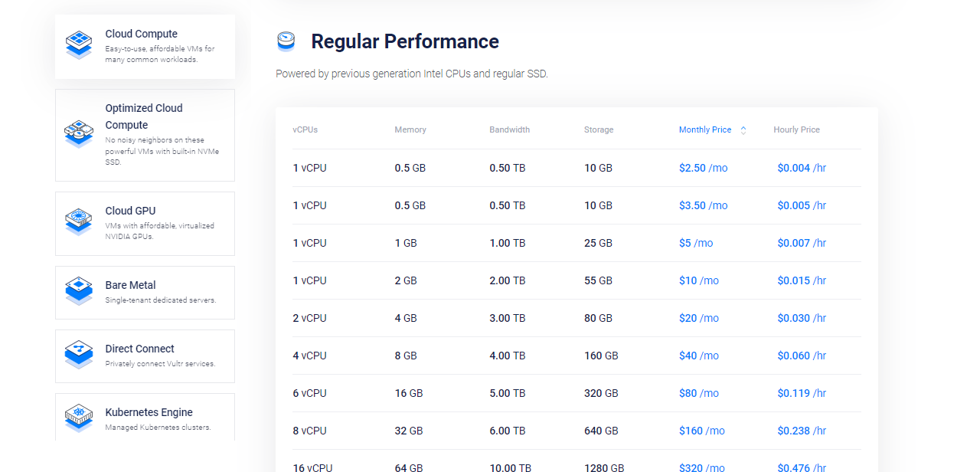Click the $5 /mo price
Screen dimensions: 980x472
695,243
